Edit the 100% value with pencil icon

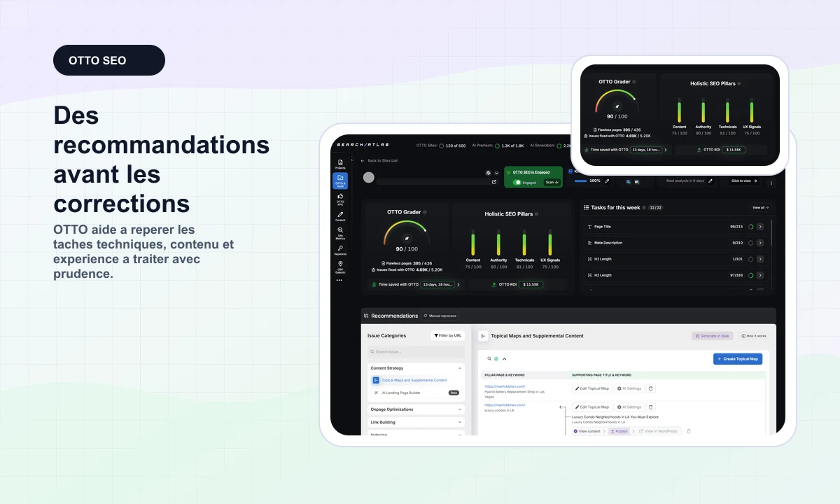(607, 181)
